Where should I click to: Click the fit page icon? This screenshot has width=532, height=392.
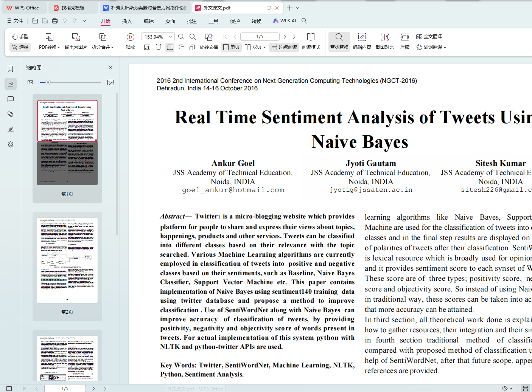tap(159, 47)
